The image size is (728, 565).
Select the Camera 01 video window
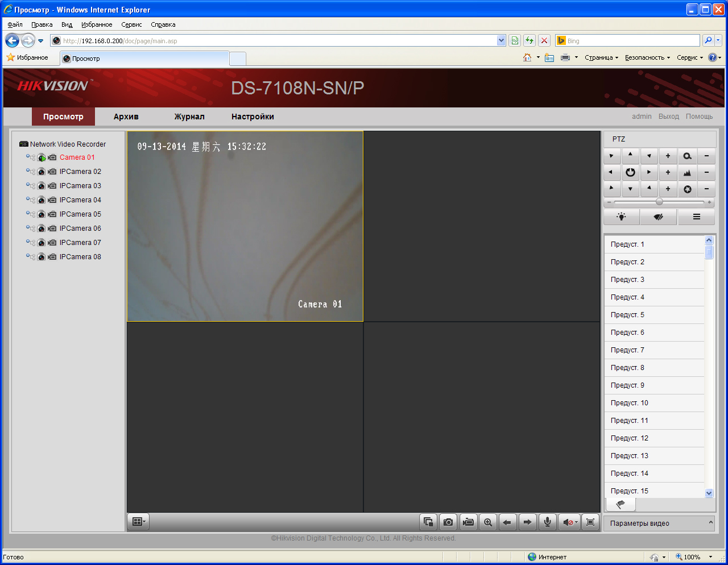pyautogui.click(x=245, y=226)
